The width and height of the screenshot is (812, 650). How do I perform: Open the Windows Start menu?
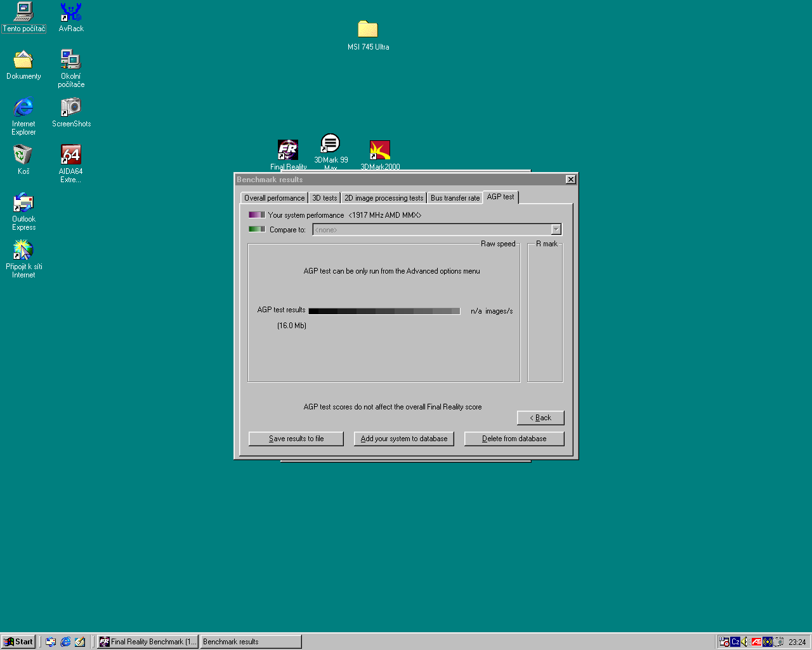(18, 642)
